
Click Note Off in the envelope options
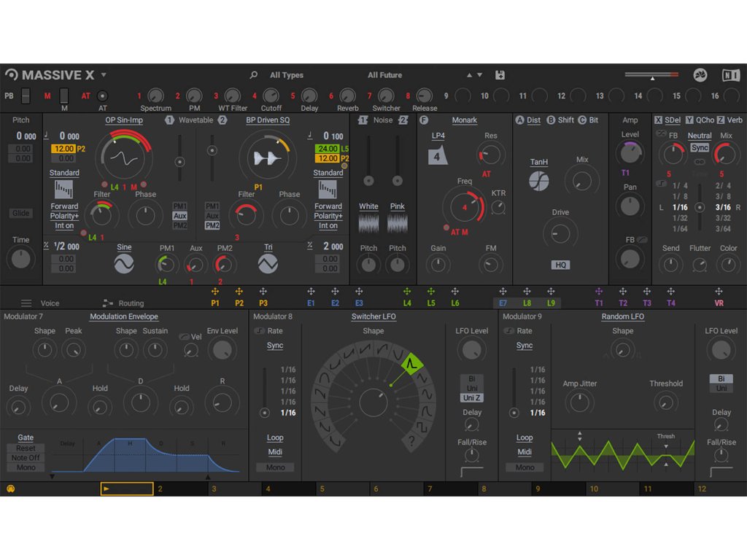click(x=26, y=458)
